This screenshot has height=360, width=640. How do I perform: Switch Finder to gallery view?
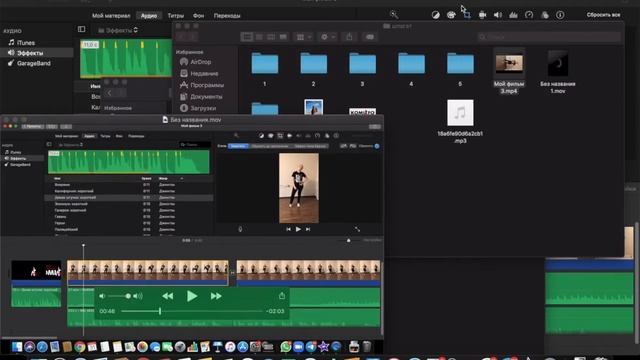coord(283,37)
